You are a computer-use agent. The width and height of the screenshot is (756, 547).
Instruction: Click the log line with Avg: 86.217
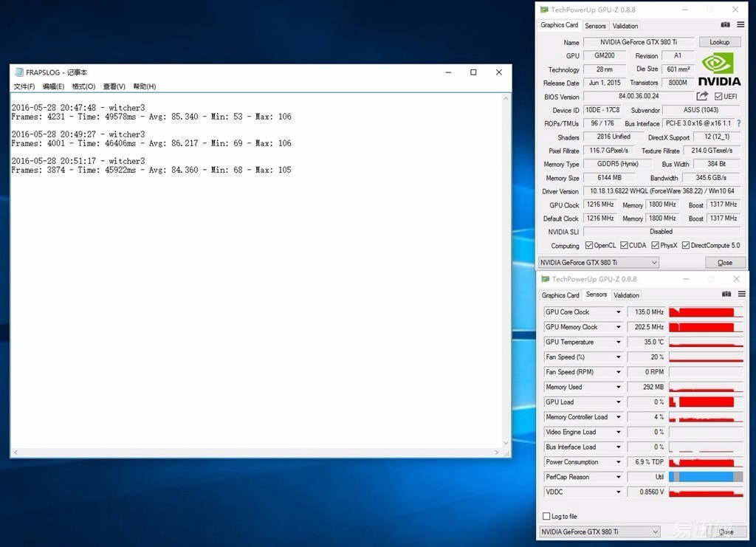point(151,143)
